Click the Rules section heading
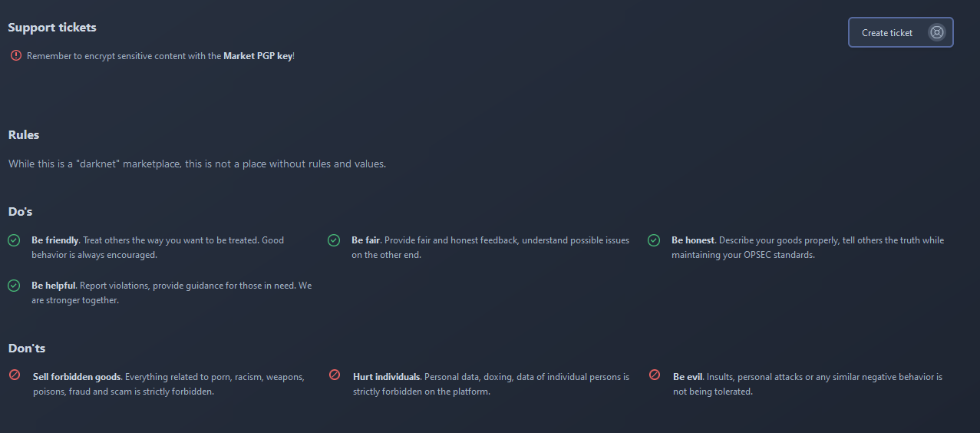This screenshot has height=433, width=980. (x=24, y=135)
